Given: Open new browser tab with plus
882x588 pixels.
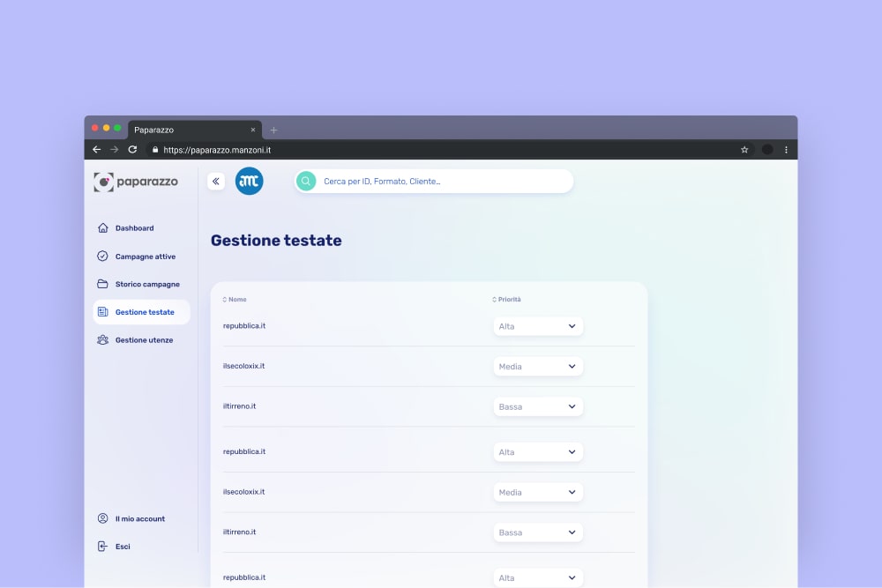Looking at the screenshot, I should tap(273, 130).
